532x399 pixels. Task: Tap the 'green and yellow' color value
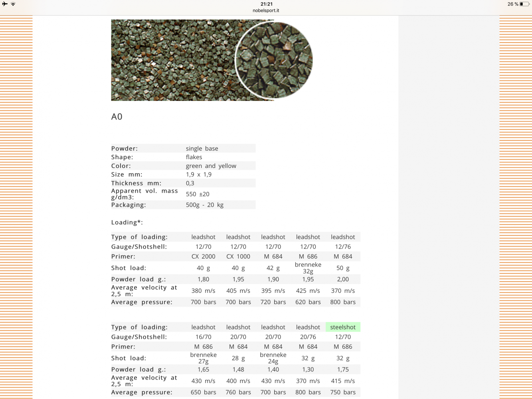click(211, 166)
